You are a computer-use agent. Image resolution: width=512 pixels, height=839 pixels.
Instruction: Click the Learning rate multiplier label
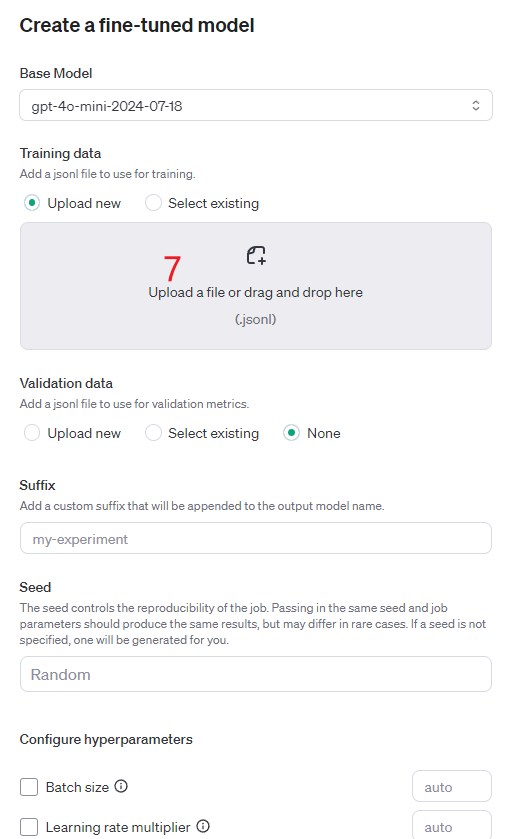(118, 827)
